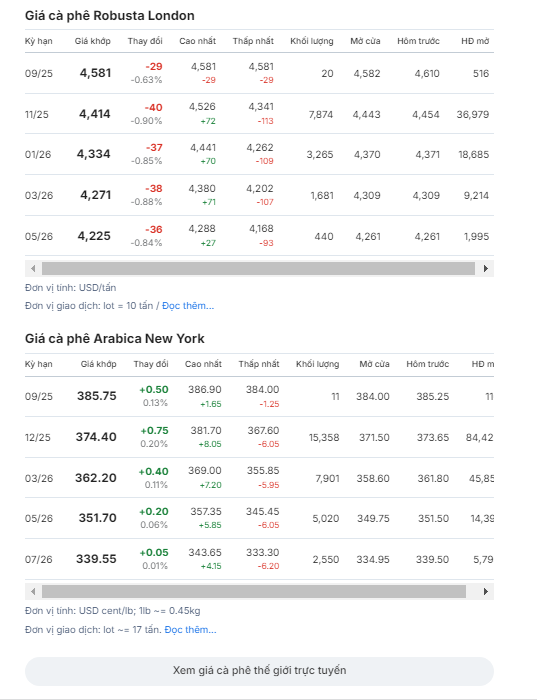The image size is (537, 700).
Task: Select the Arabica 12/25 contract row
Action: (x=259, y=437)
